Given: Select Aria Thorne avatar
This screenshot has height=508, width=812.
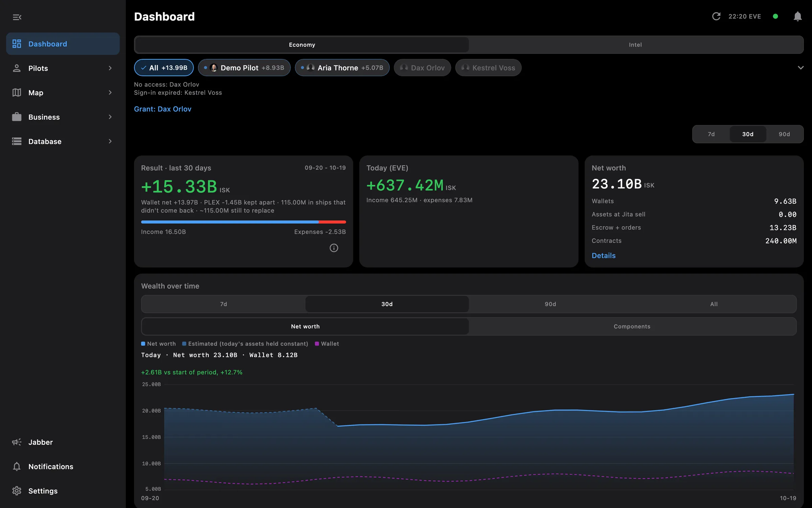Looking at the screenshot, I should (x=311, y=68).
